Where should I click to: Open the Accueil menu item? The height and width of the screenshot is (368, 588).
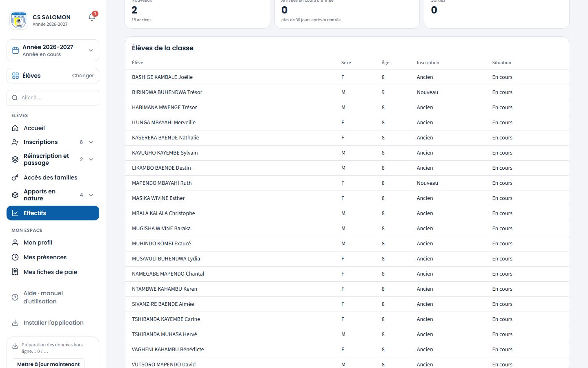53,128
